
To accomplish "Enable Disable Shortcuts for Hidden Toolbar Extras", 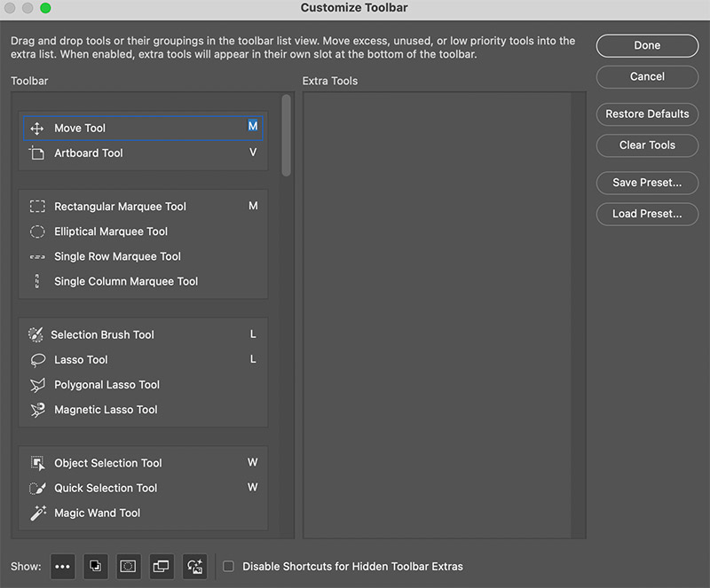I will point(228,566).
